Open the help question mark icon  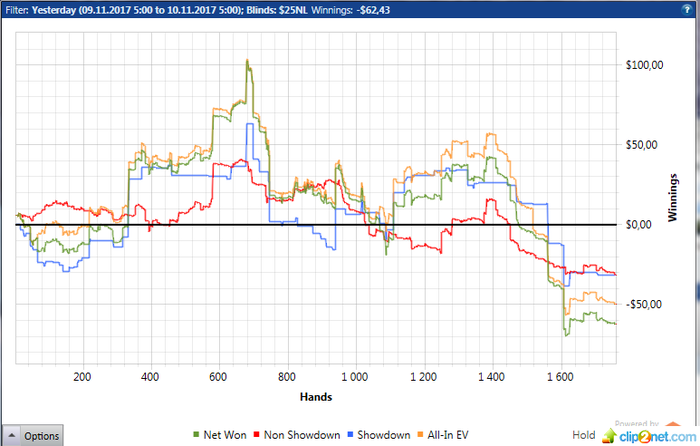pyautogui.click(x=687, y=10)
